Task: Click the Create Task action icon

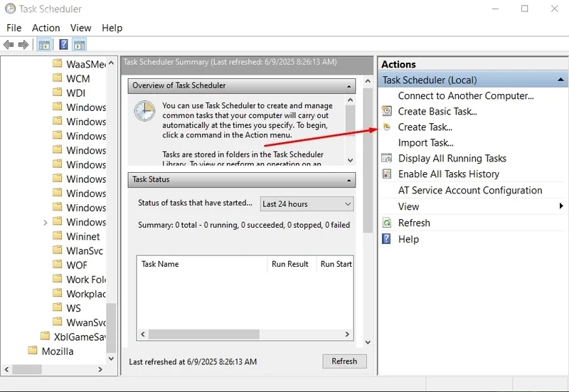Action: click(387, 127)
